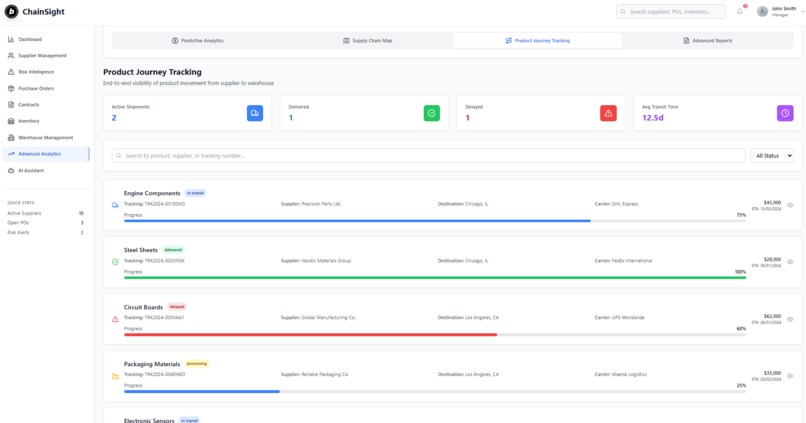The height and width of the screenshot is (423, 806).
Task: Focus the top suppliers, POs, inventory search box
Action: coord(671,11)
